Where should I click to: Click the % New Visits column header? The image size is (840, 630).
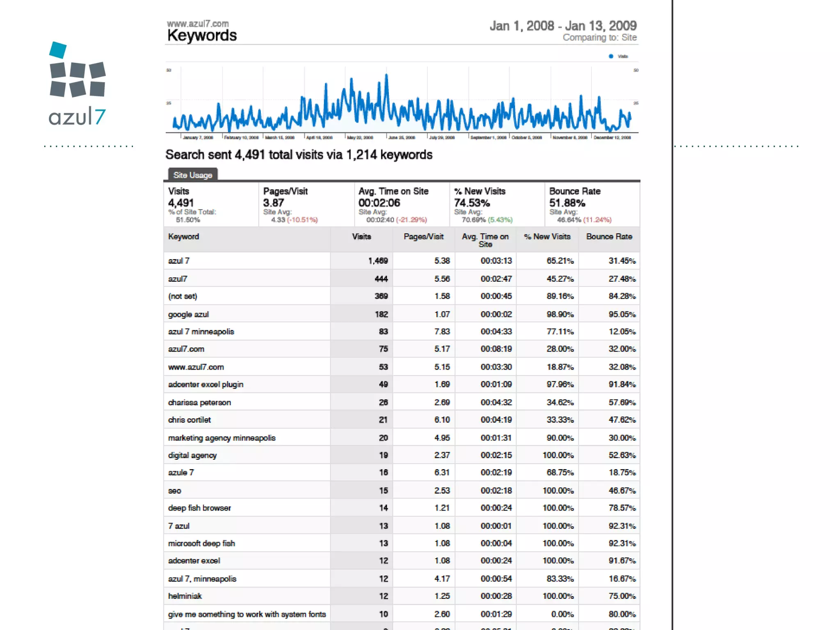[x=547, y=237]
